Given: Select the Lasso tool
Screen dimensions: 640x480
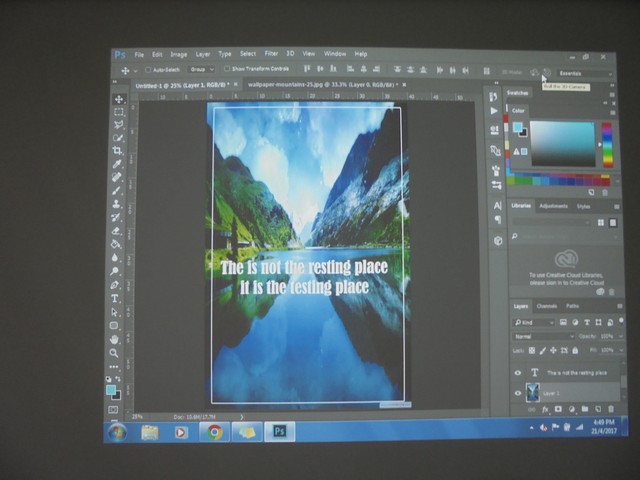Looking at the screenshot, I should tap(119, 125).
